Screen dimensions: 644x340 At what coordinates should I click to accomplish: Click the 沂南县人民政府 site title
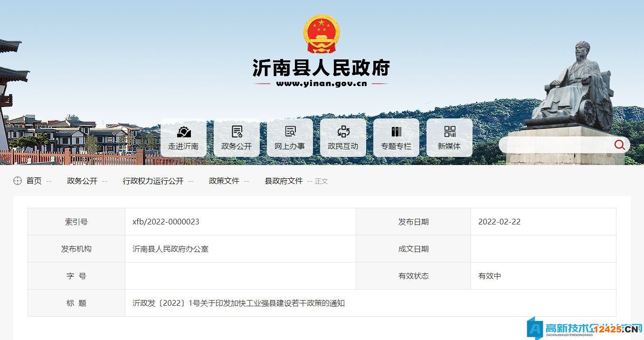pyautogui.click(x=321, y=68)
